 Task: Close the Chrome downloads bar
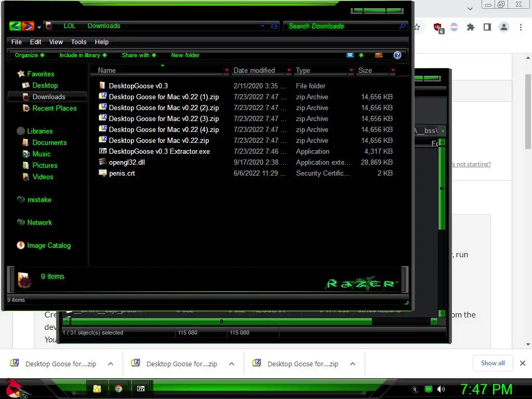(x=523, y=363)
